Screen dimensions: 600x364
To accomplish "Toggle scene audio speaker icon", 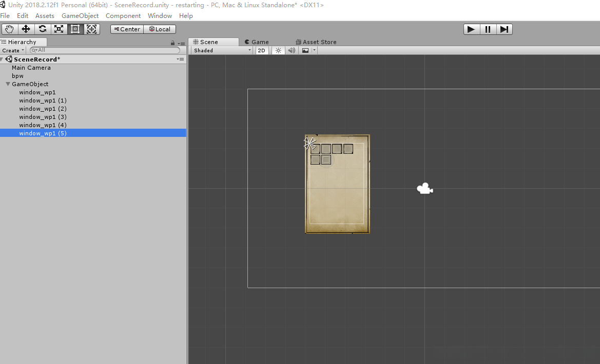I will [292, 50].
